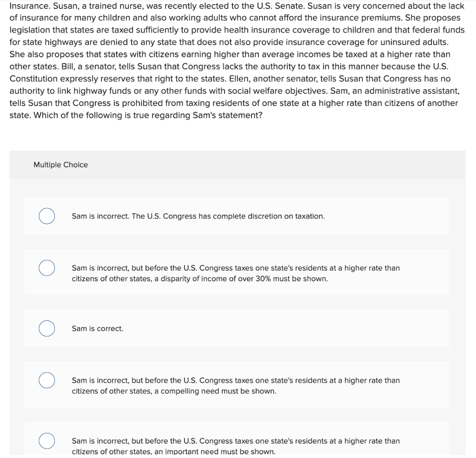Select the 'disparity of income over 30%' radio button

[47, 268]
